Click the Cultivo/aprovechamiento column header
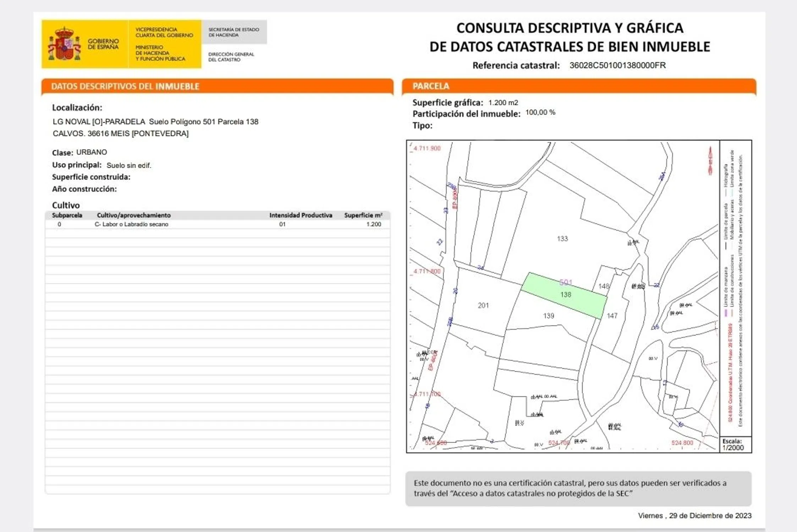The height and width of the screenshot is (532, 797). coord(134,215)
